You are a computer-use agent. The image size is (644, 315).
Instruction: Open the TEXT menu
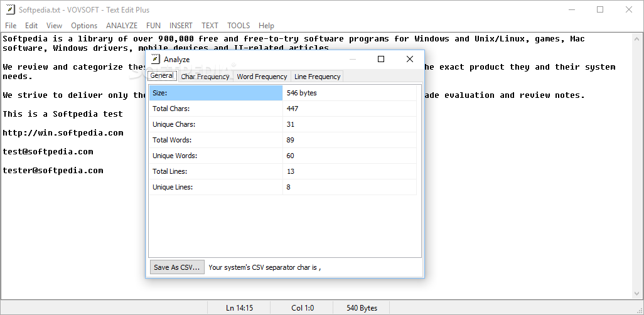(x=210, y=26)
